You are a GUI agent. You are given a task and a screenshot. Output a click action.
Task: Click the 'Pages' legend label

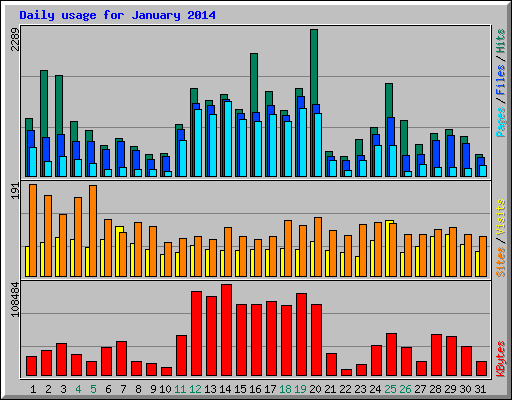[500, 122]
